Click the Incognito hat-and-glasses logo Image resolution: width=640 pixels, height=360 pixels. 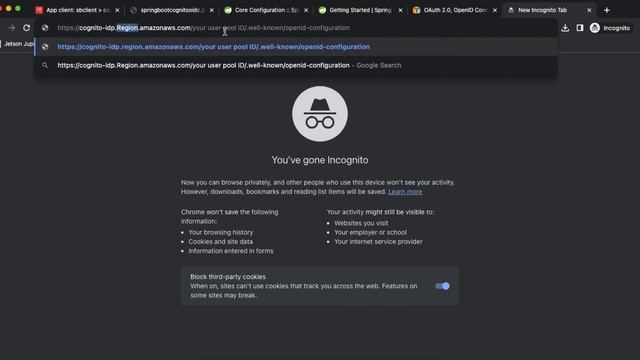320,114
